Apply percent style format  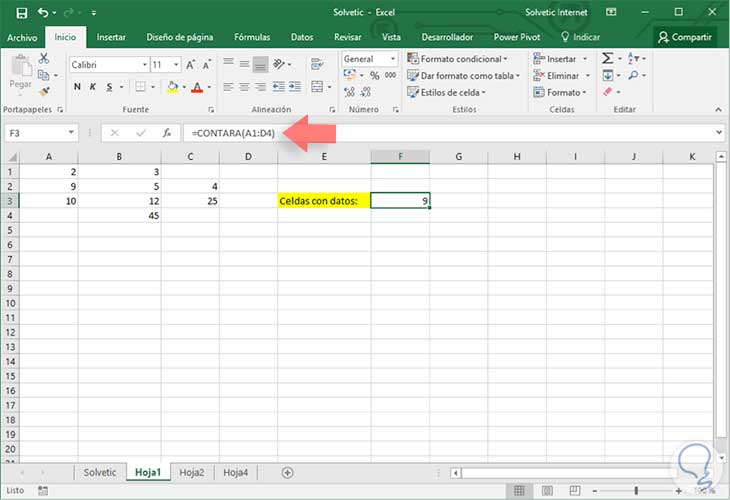tap(374, 75)
